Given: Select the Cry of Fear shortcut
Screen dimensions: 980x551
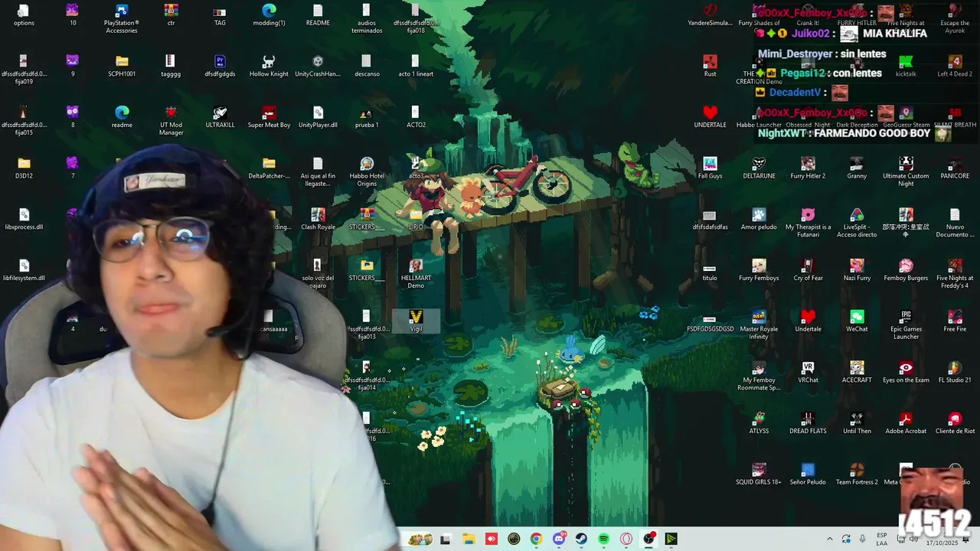Looking at the screenshot, I should (x=808, y=270).
